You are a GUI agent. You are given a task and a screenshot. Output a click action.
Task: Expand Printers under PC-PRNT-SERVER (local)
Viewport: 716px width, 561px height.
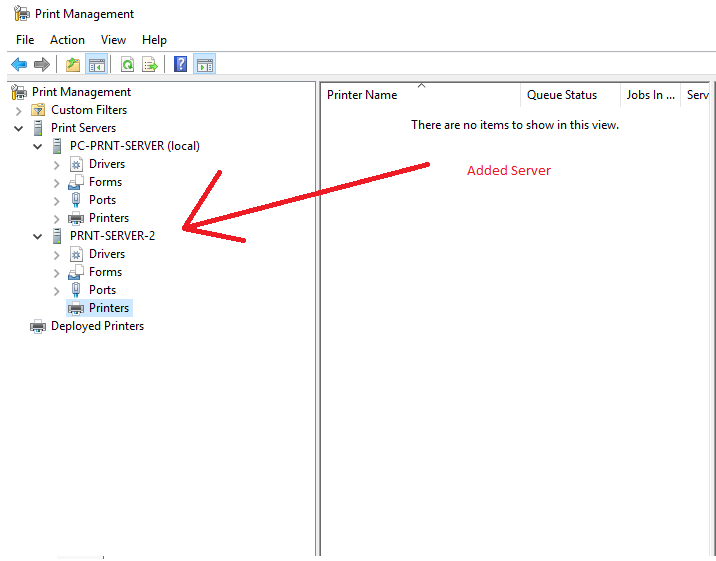[57, 219]
